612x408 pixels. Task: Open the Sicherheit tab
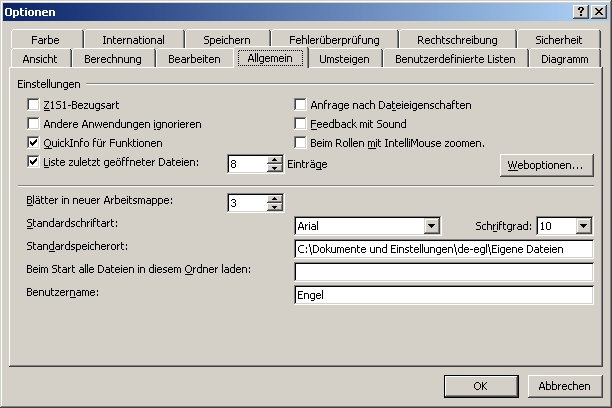(558, 40)
